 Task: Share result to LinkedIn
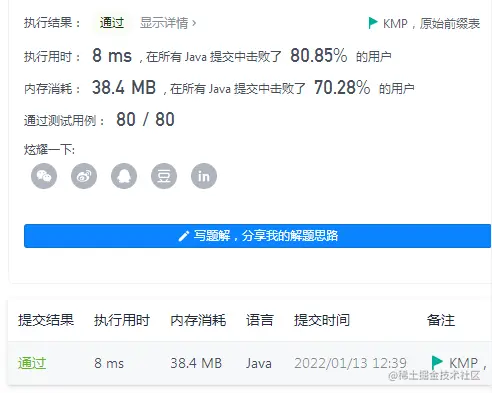pyautogui.click(x=204, y=176)
